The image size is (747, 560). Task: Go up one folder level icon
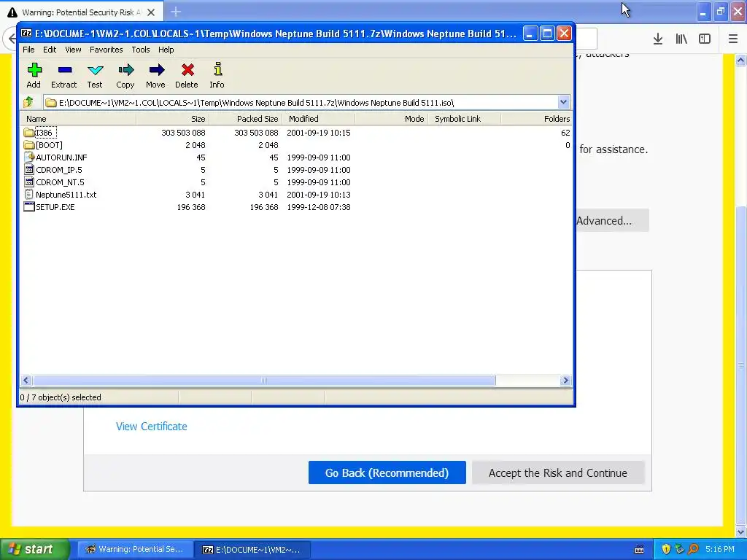coord(28,102)
